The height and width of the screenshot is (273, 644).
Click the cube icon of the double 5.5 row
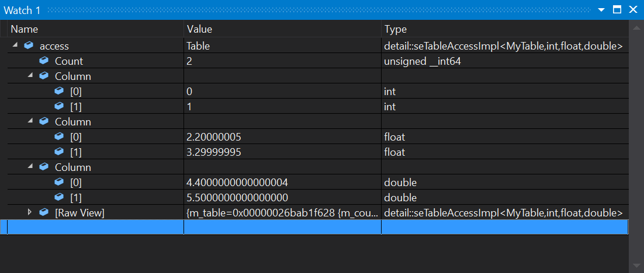click(58, 197)
